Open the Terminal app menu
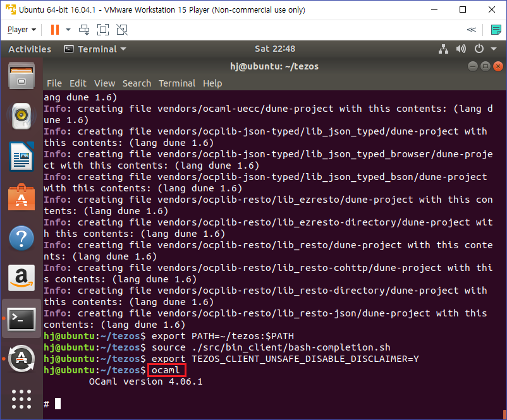 pyautogui.click(x=95, y=49)
